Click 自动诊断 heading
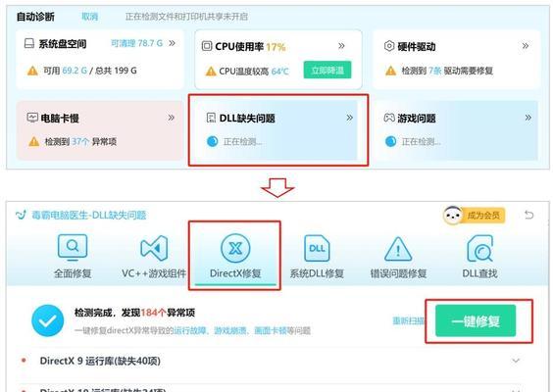The width and height of the screenshot is (553, 392). 35,17
